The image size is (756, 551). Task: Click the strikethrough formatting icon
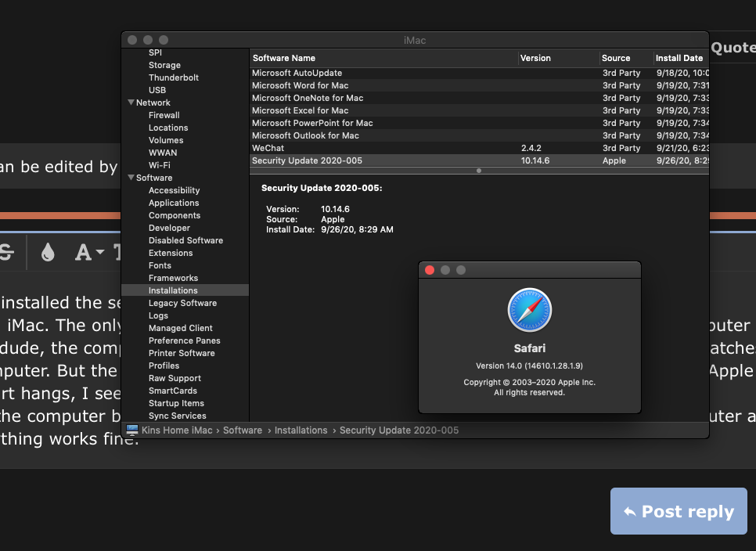(7, 252)
